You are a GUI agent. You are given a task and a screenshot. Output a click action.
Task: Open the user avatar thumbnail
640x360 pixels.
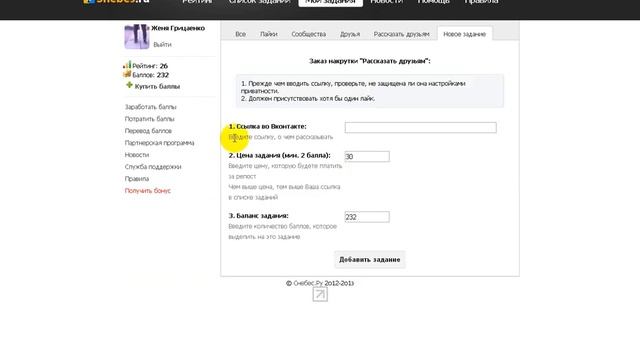[136, 36]
